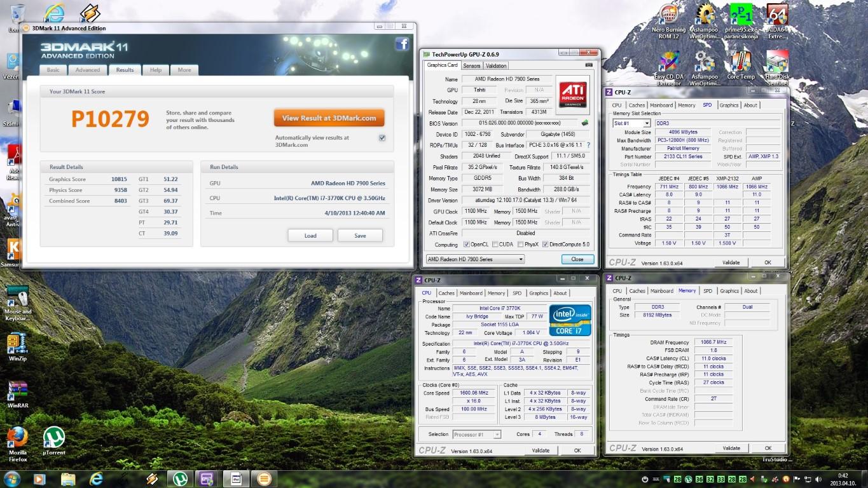Toggle PhysX checkbox in GPU-Z
Image resolution: width=868 pixels, height=488 pixels.
click(521, 245)
